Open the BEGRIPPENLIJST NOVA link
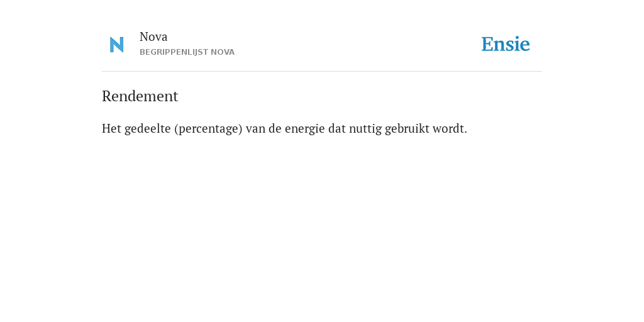 click(x=187, y=52)
